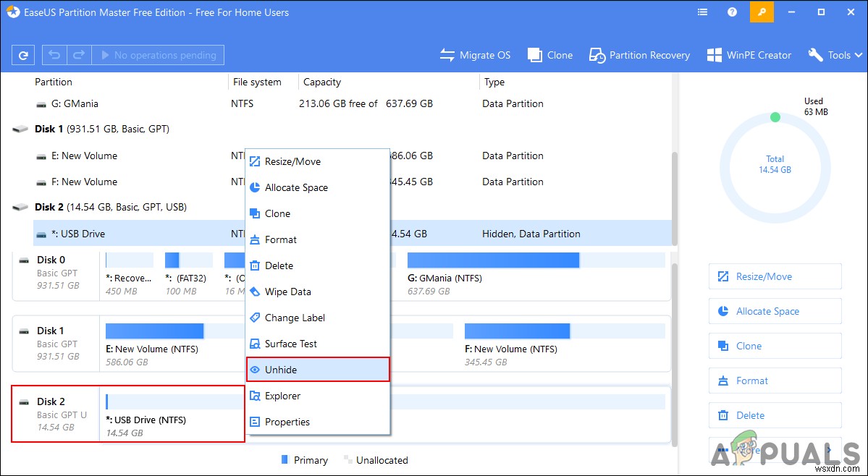The width and height of the screenshot is (868, 476).
Task: Select the FAT32 100 MB partition block
Action: coord(189,273)
